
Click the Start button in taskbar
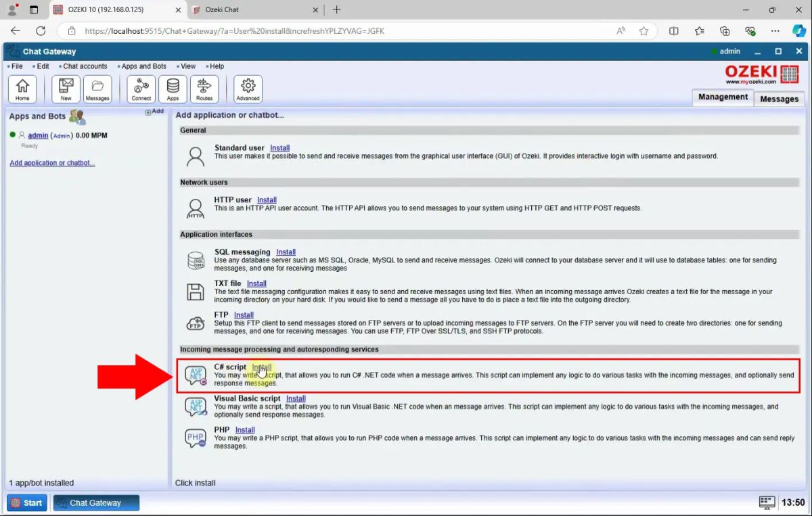click(x=27, y=502)
